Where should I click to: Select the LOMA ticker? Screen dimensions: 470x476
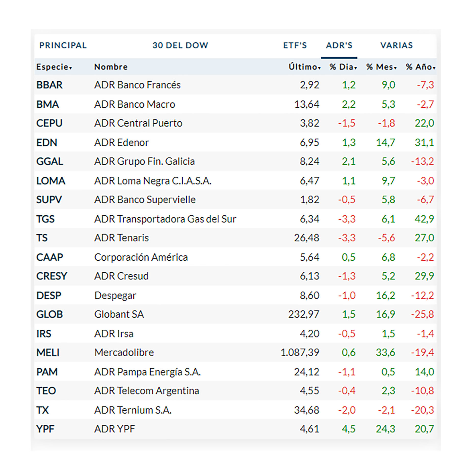pos(51,181)
